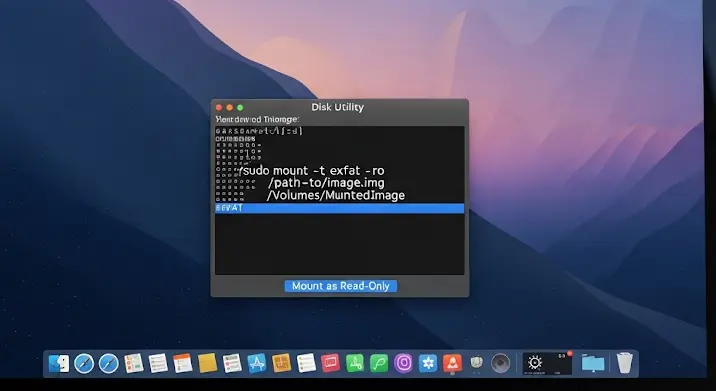Open the red screen-shaped Dock icon
The height and width of the screenshot is (391, 716).
coord(331,364)
